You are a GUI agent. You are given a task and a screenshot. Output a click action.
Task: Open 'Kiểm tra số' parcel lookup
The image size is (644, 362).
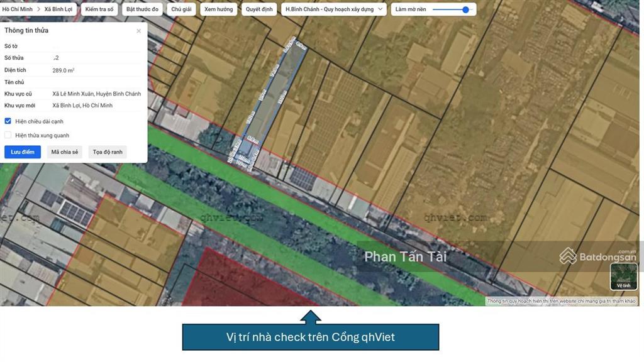point(99,9)
